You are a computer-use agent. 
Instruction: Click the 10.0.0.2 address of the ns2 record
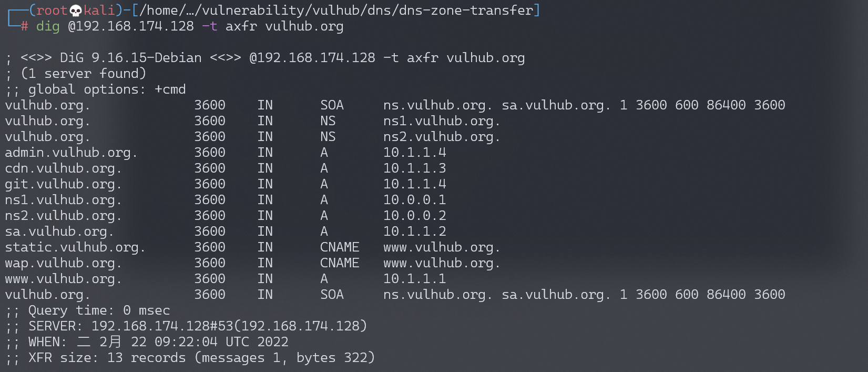(x=414, y=216)
